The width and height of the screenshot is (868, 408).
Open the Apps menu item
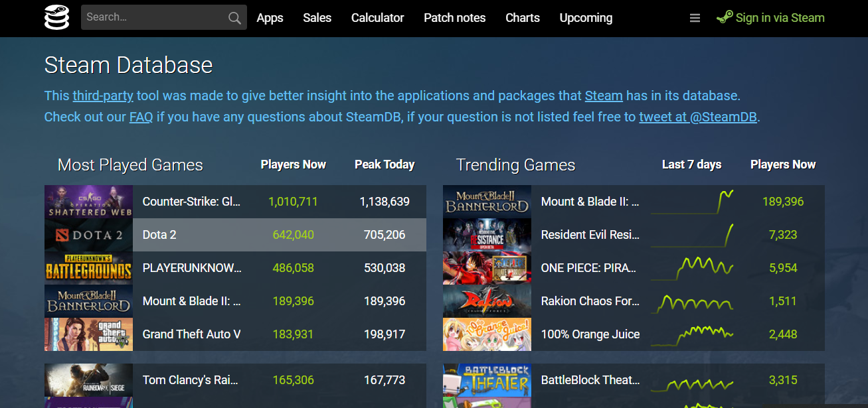coord(270,18)
